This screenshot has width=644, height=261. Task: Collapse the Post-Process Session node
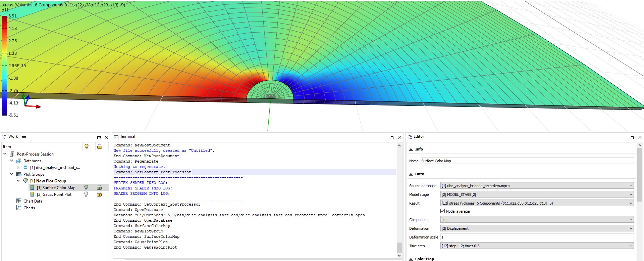(5, 154)
